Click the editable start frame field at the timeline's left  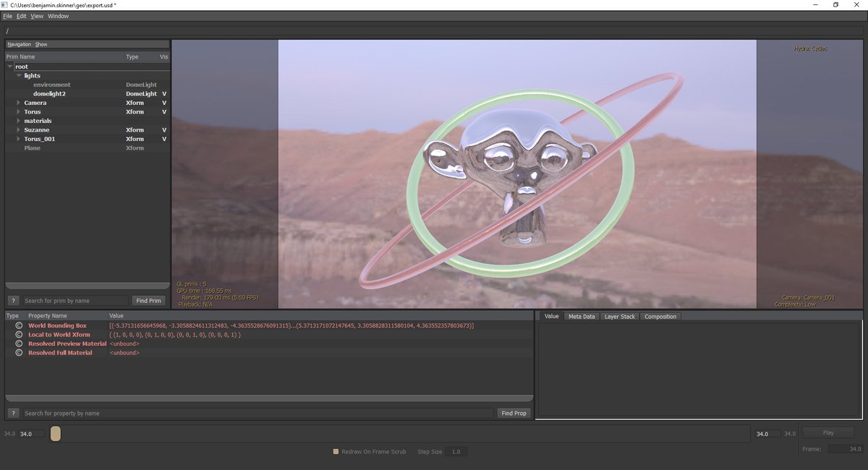point(31,434)
